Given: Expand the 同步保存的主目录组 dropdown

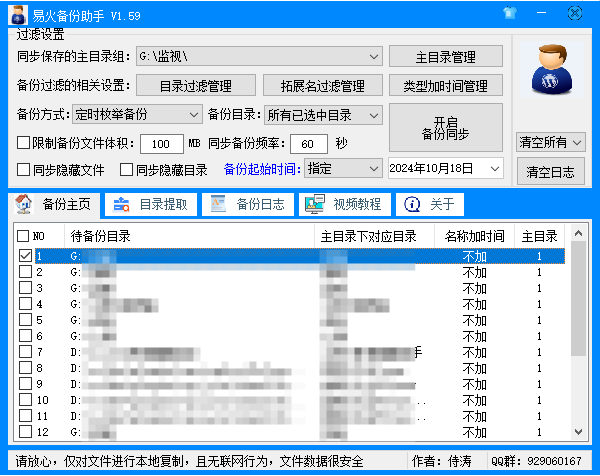Looking at the screenshot, I should point(259,57).
